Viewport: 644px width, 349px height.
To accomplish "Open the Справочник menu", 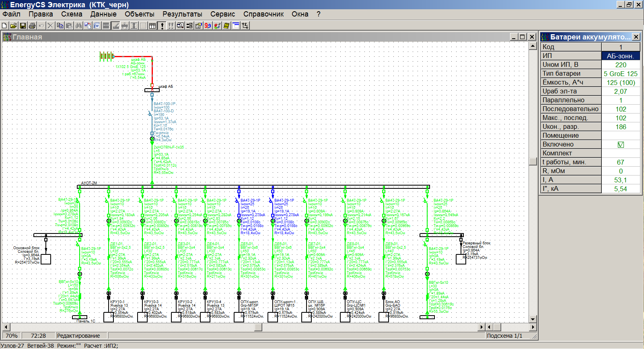I will [263, 14].
